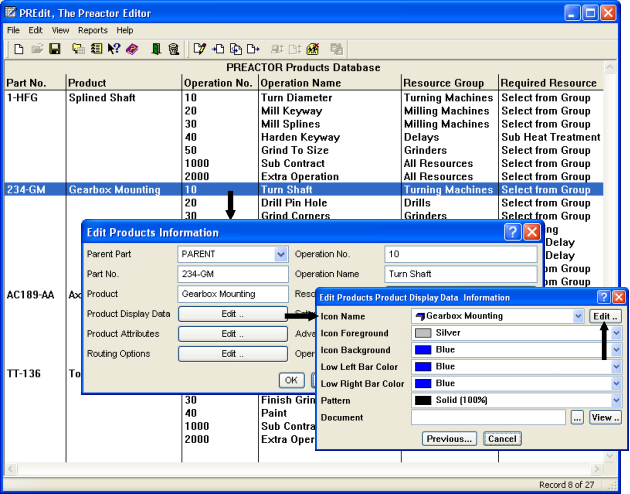Screen dimensions: 630x494
Task: Click the New file toolbar icon
Action: pos(18,49)
